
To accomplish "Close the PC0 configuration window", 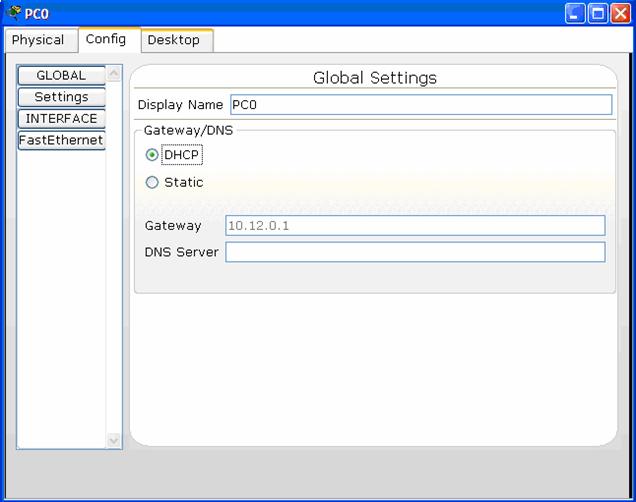I will (621, 13).
